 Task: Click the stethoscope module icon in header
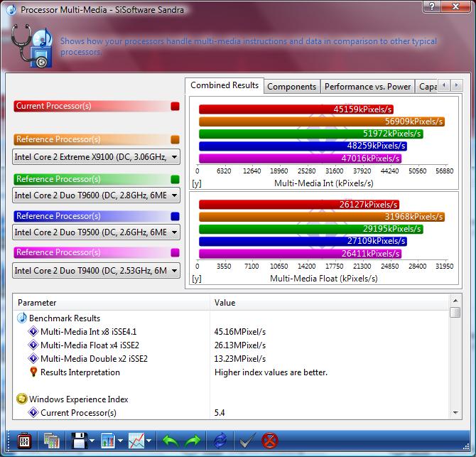pyautogui.click(x=32, y=45)
